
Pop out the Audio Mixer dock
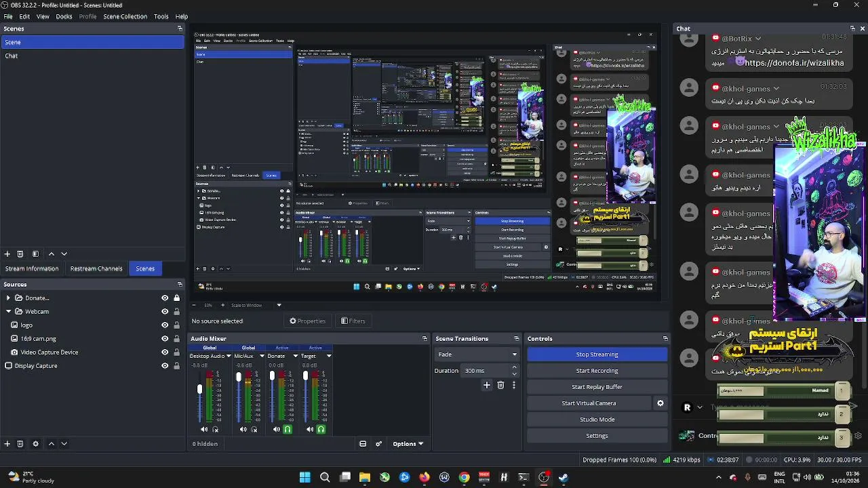point(425,339)
